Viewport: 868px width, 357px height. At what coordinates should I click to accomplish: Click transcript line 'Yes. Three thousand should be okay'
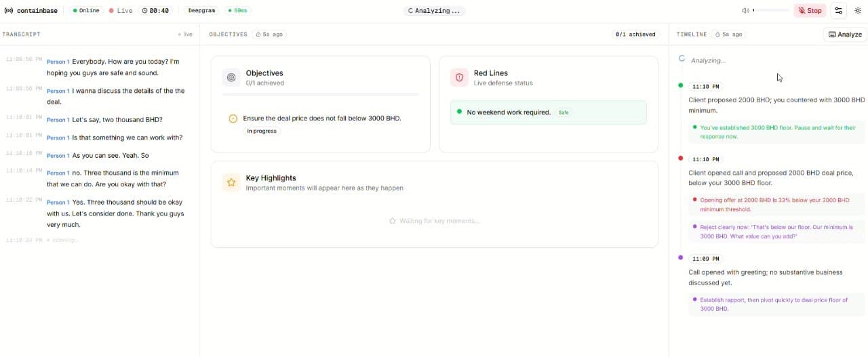click(115, 213)
